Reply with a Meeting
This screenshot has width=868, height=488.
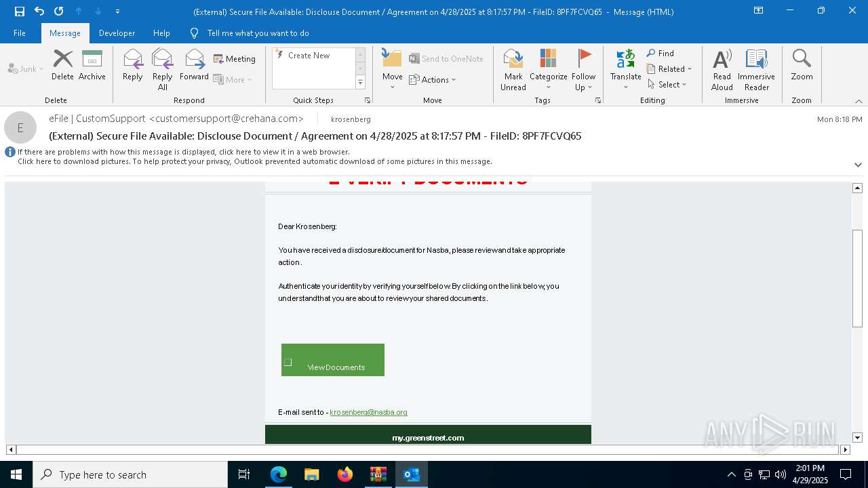(235, 59)
